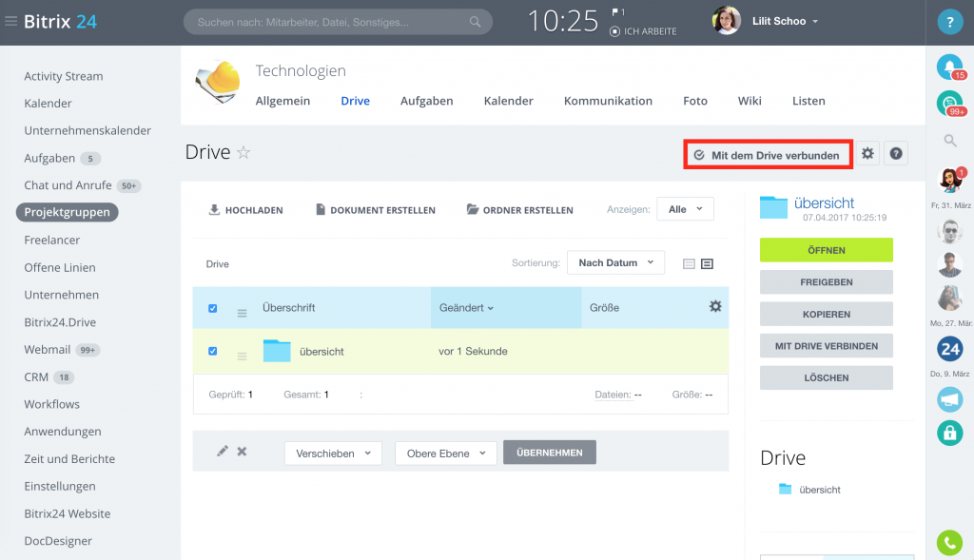The height and width of the screenshot is (560, 974).
Task: Select the Drive tab
Action: point(356,101)
